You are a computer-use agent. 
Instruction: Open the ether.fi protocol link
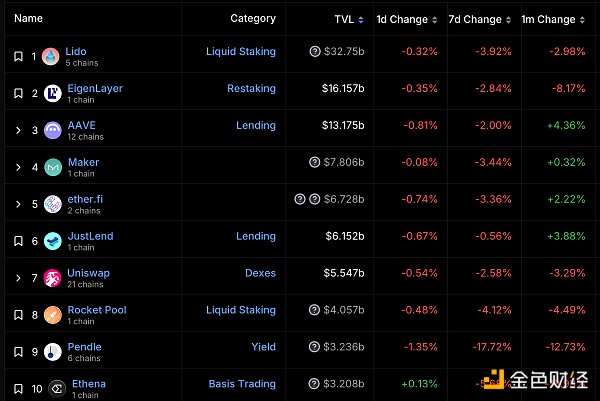coord(85,199)
